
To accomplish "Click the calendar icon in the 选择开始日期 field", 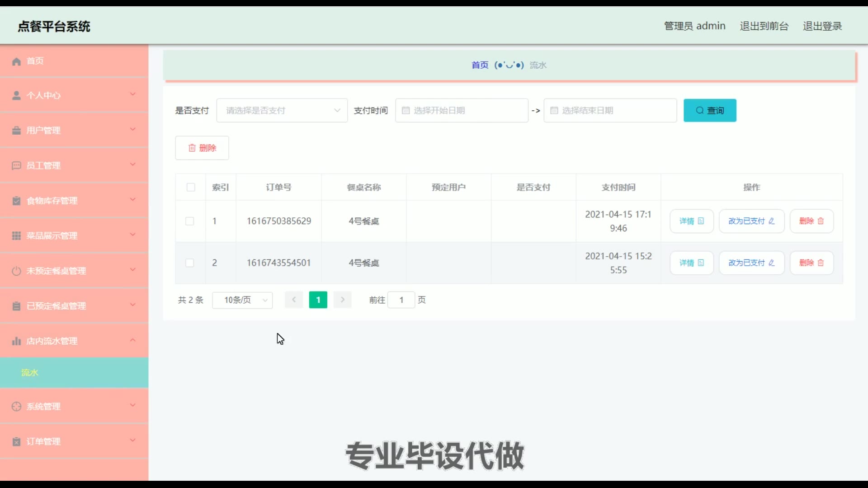I will tap(406, 111).
